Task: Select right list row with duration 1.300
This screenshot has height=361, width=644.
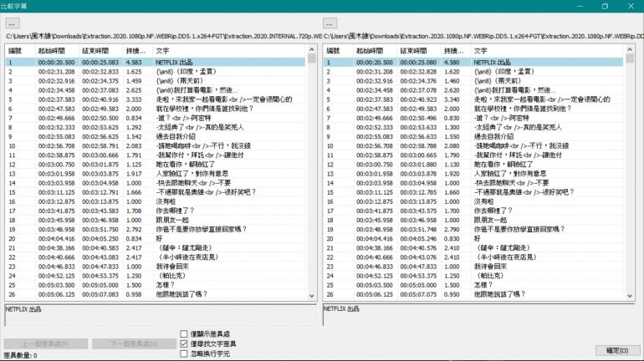Action: pos(473,127)
